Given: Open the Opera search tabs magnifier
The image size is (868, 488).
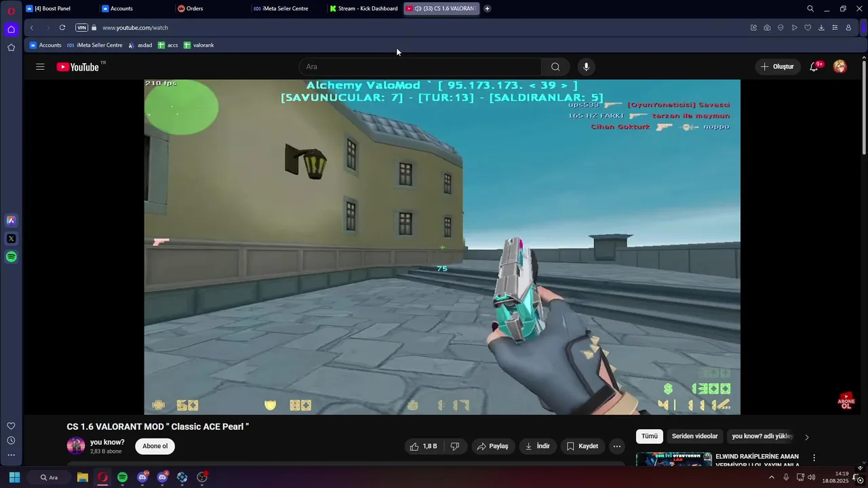Looking at the screenshot, I should click(x=810, y=9).
